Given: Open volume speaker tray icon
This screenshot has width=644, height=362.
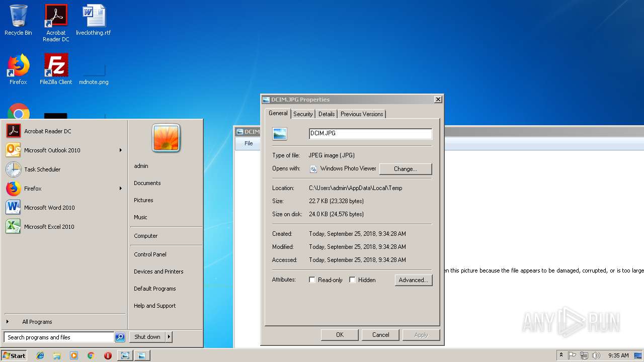Looking at the screenshot, I should (596, 355).
